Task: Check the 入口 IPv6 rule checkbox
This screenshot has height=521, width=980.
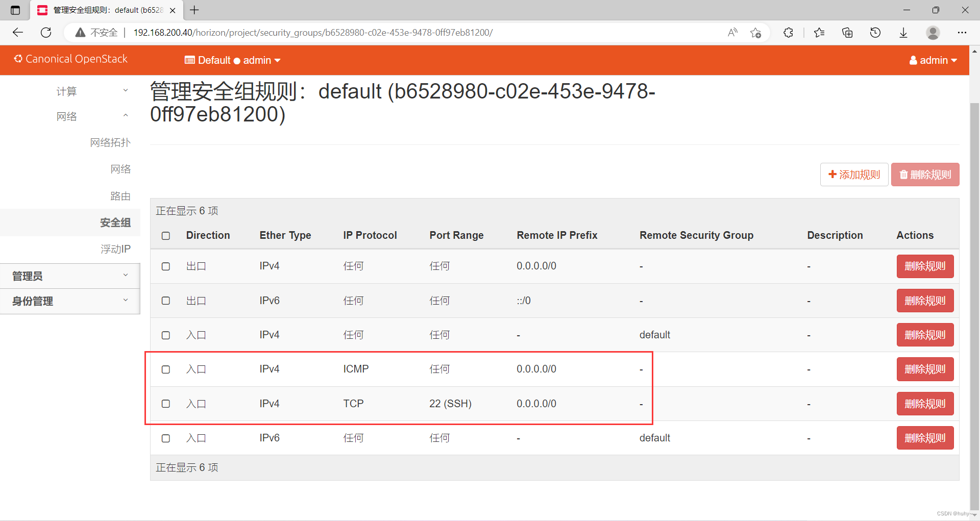Action: pyautogui.click(x=166, y=438)
